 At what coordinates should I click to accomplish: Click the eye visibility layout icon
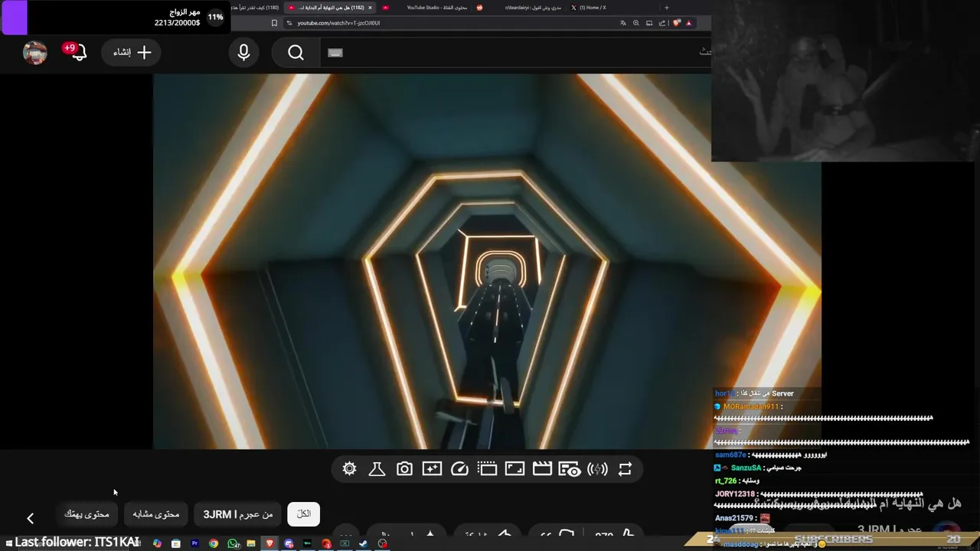point(569,469)
